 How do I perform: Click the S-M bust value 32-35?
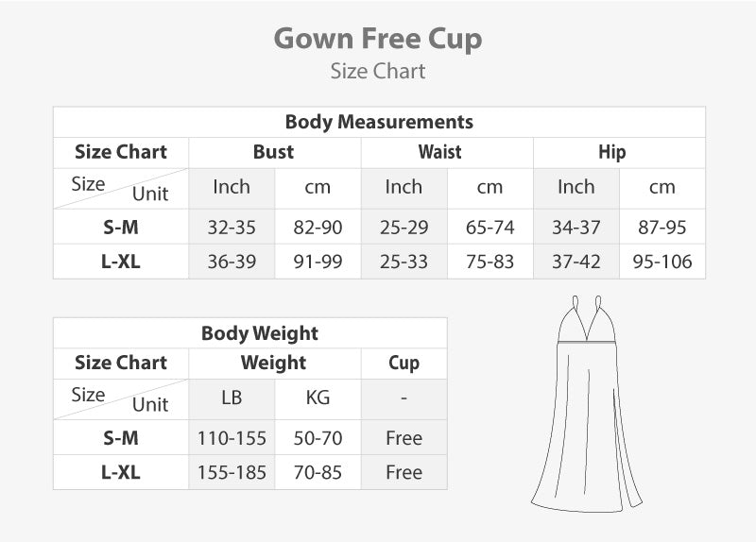click(x=232, y=228)
